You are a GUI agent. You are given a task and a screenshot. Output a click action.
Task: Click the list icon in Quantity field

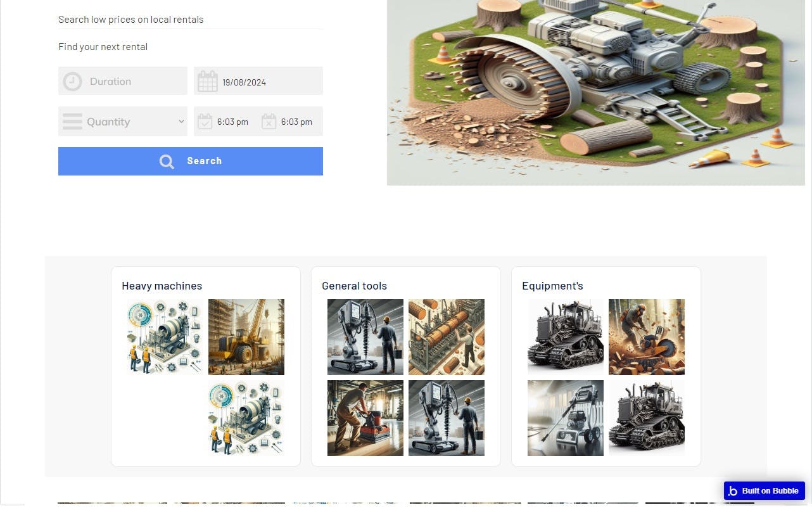pyautogui.click(x=72, y=121)
